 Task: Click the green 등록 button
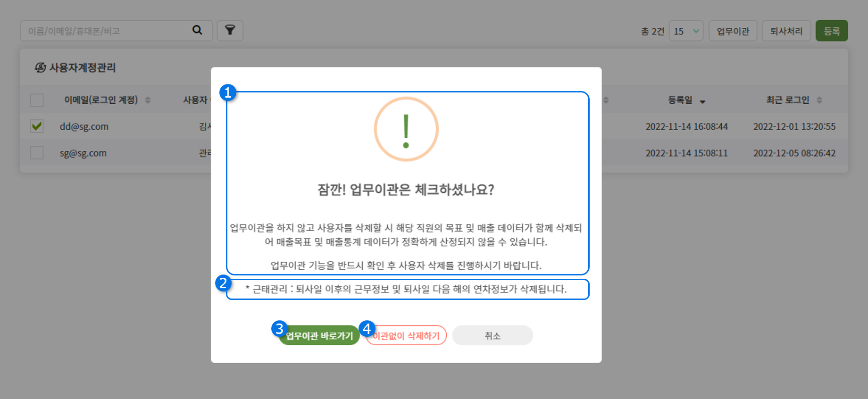(832, 31)
